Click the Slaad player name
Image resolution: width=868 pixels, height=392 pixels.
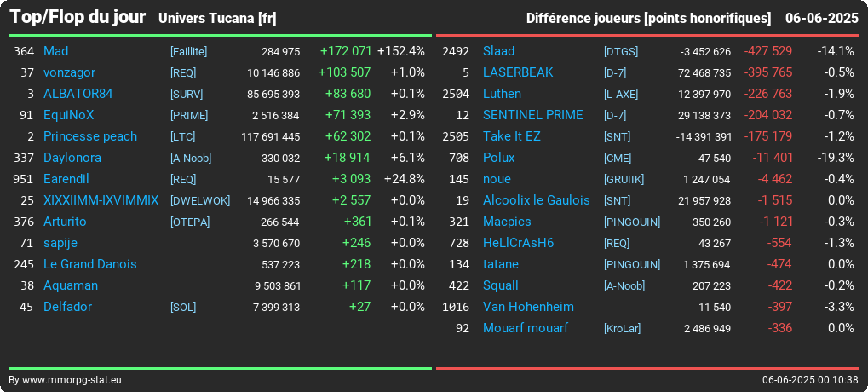(499, 51)
